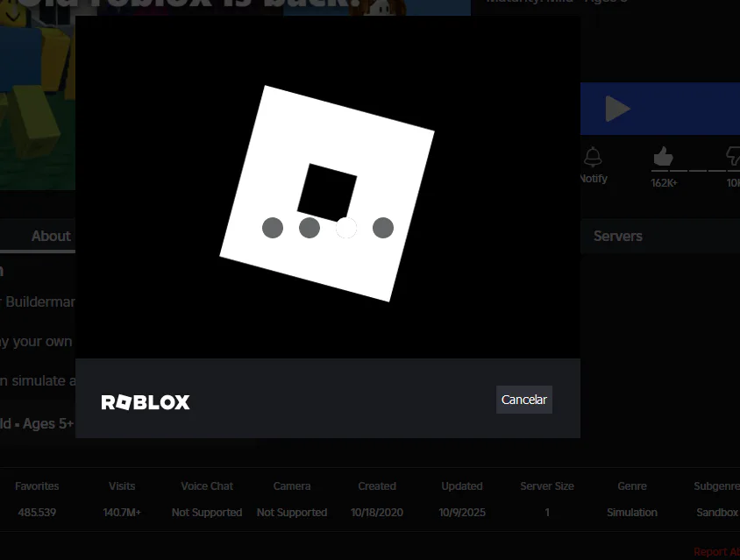The width and height of the screenshot is (740, 560).
Task: Cancel the Roblox launch dialog
Action: point(523,400)
